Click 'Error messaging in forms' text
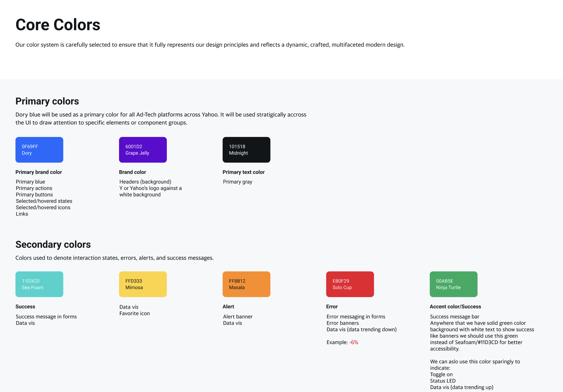Viewport: 563px width, 392px height. click(x=356, y=317)
